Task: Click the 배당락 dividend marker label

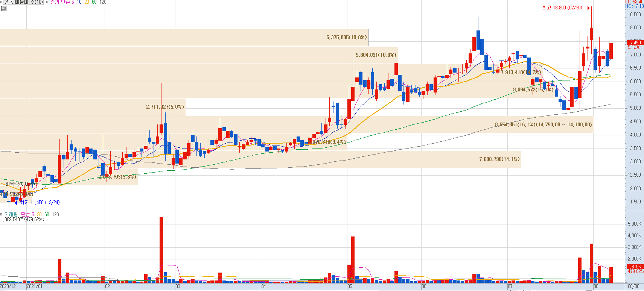Action: pyautogui.click(x=20, y=184)
